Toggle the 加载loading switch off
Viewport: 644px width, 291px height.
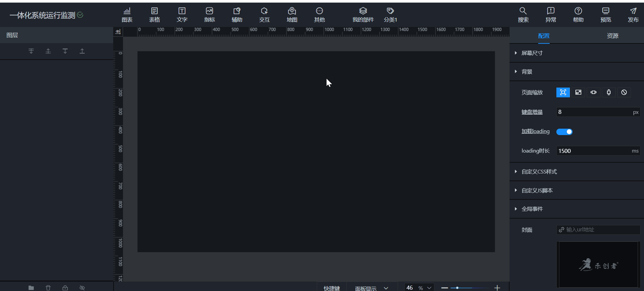564,132
